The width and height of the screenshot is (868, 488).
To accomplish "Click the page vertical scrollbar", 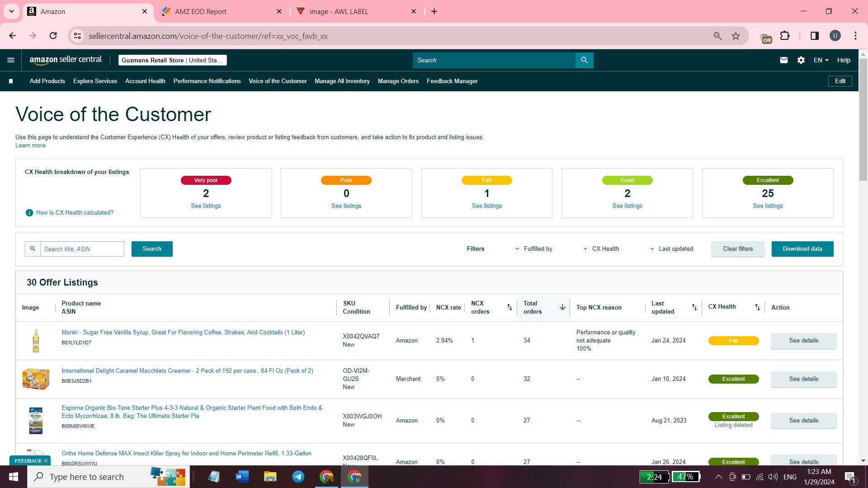I will click(863, 120).
